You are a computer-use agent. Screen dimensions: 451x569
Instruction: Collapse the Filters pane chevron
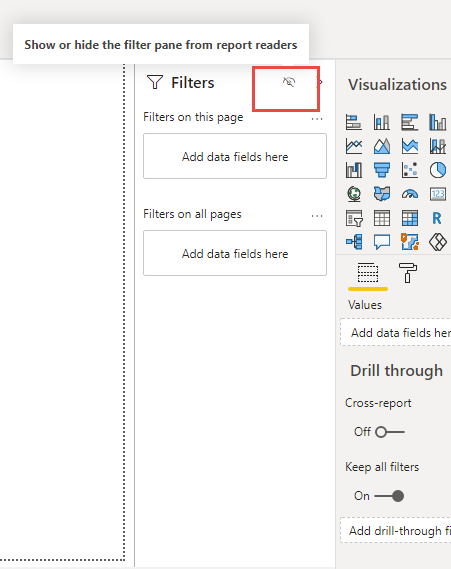click(320, 82)
